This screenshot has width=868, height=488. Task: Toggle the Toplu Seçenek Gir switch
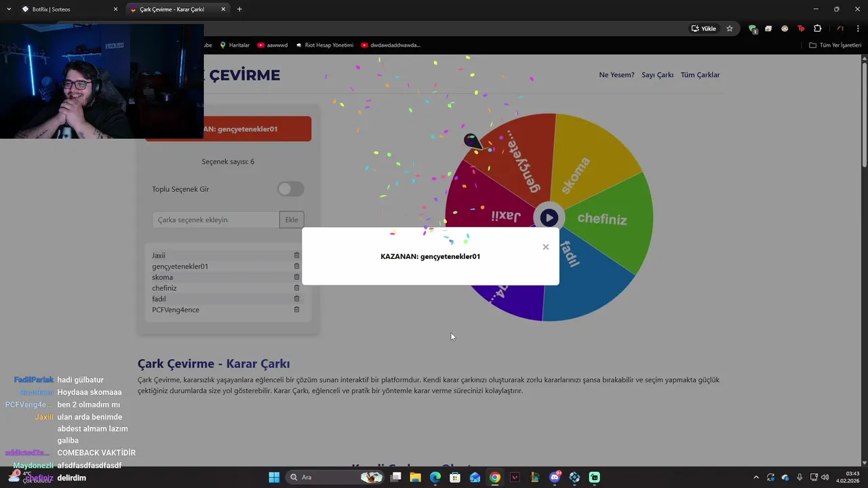click(x=291, y=189)
